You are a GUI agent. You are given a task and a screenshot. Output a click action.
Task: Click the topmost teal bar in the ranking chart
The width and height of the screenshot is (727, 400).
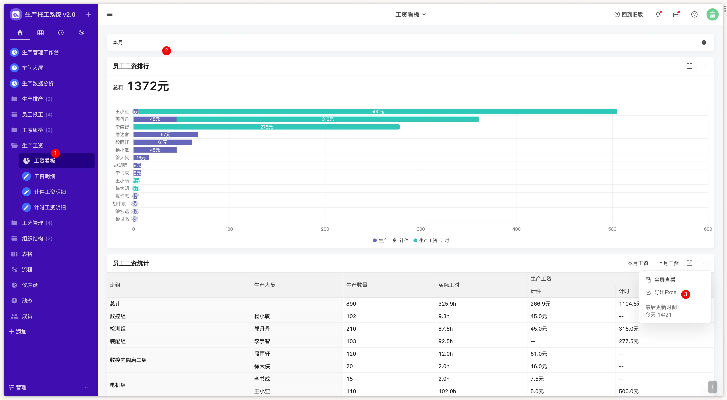[x=375, y=111]
